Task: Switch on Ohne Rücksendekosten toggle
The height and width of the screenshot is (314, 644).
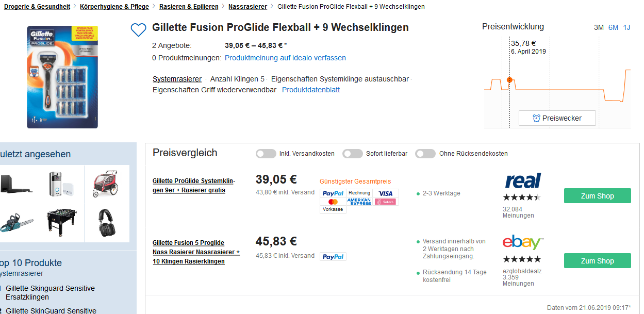Action: coord(426,154)
